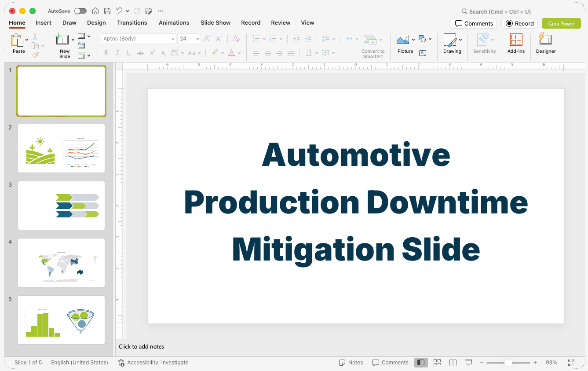This screenshot has width=588, height=371.
Task: Click the Subscript icon
Action: (164, 53)
